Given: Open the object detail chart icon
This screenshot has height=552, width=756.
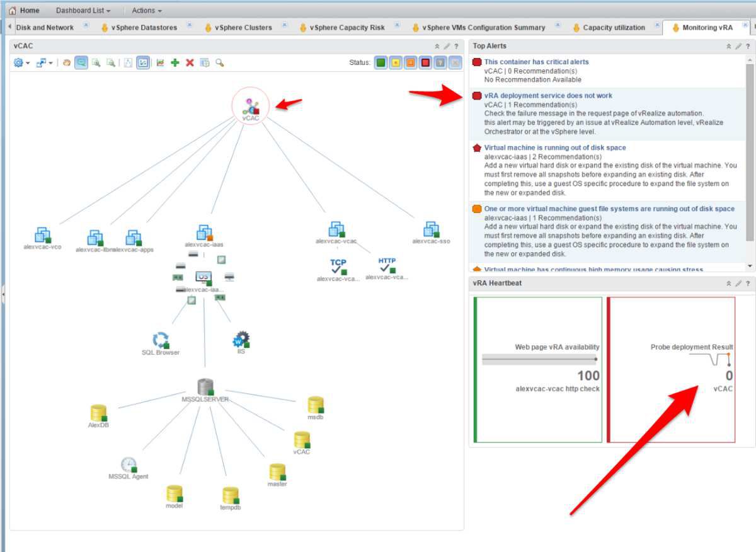Looking at the screenshot, I should [x=160, y=62].
